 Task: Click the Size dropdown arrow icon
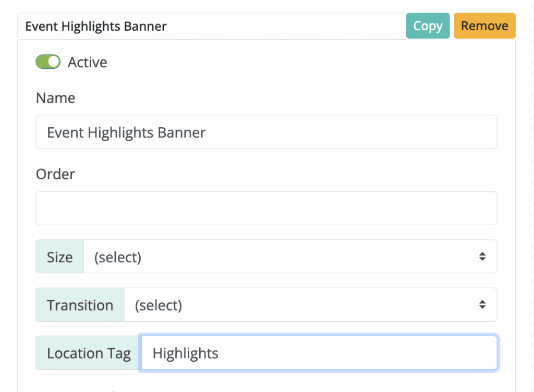(482, 256)
